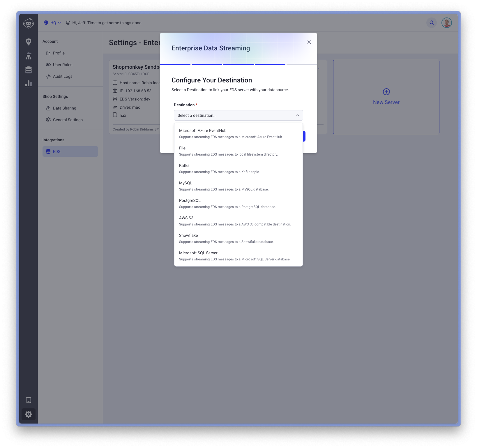This screenshot has height=448, width=477.
Task: Collapse the Select a destination combo box
Action: click(238, 115)
